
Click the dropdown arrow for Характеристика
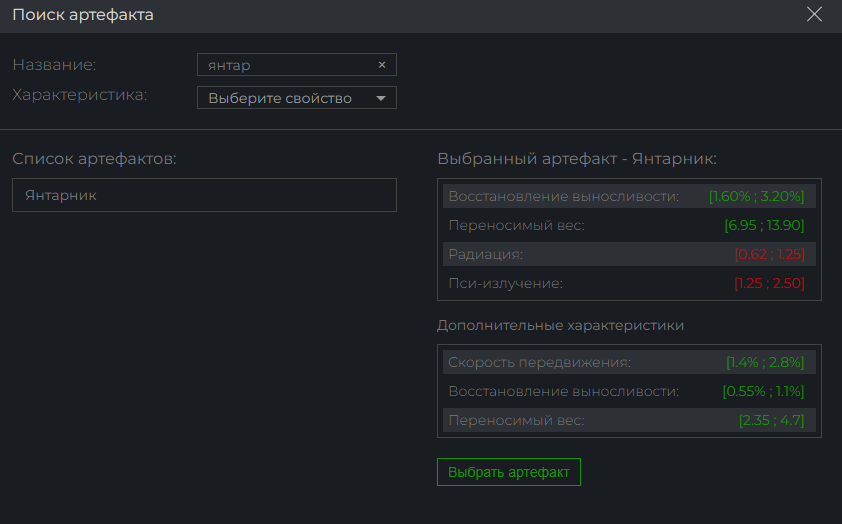(381, 98)
